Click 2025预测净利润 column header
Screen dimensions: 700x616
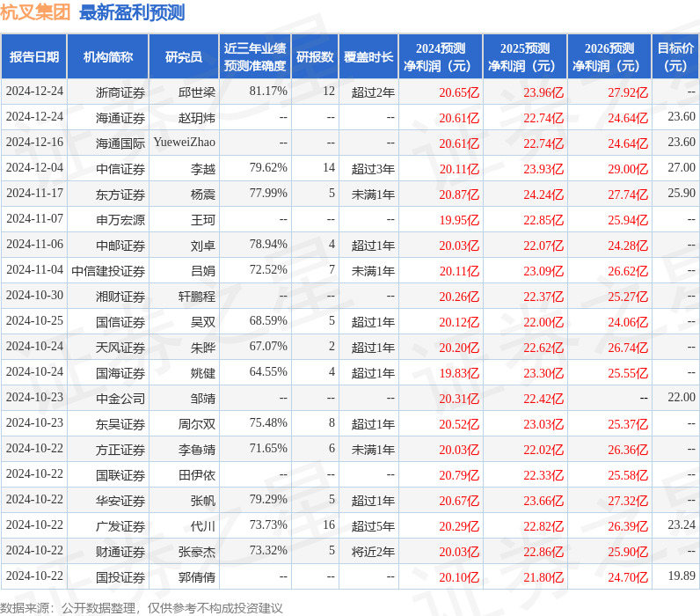(524, 56)
